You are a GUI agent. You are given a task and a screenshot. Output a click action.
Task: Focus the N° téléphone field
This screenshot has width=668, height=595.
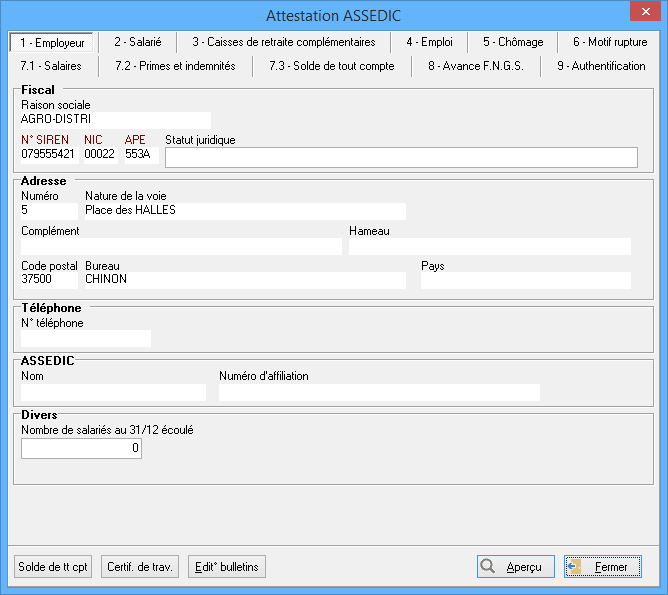click(x=85, y=338)
